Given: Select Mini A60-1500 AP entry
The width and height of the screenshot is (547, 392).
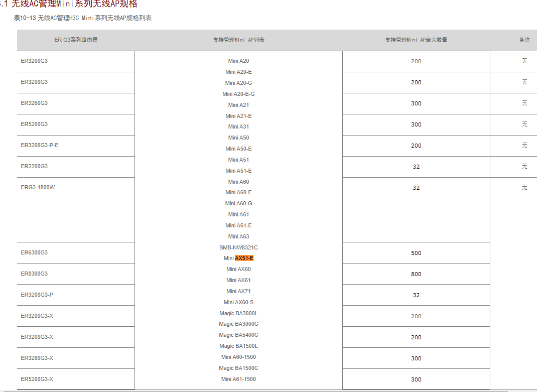Looking at the screenshot, I should [x=238, y=357].
